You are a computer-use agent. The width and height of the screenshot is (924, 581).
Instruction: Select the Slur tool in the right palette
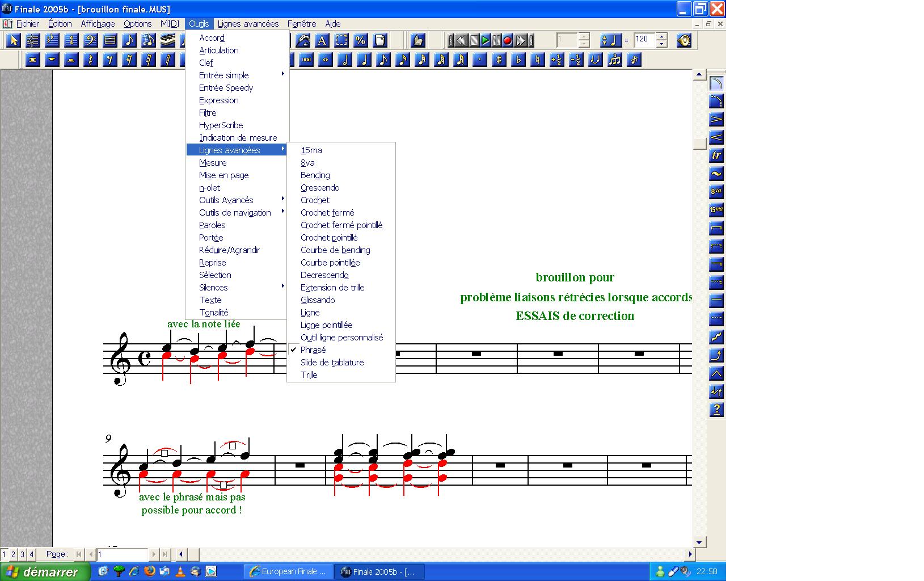click(716, 83)
